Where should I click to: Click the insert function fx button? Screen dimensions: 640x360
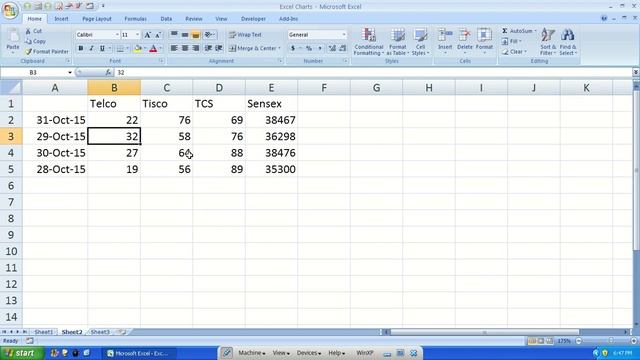pyautogui.click(x=108, y=72)
